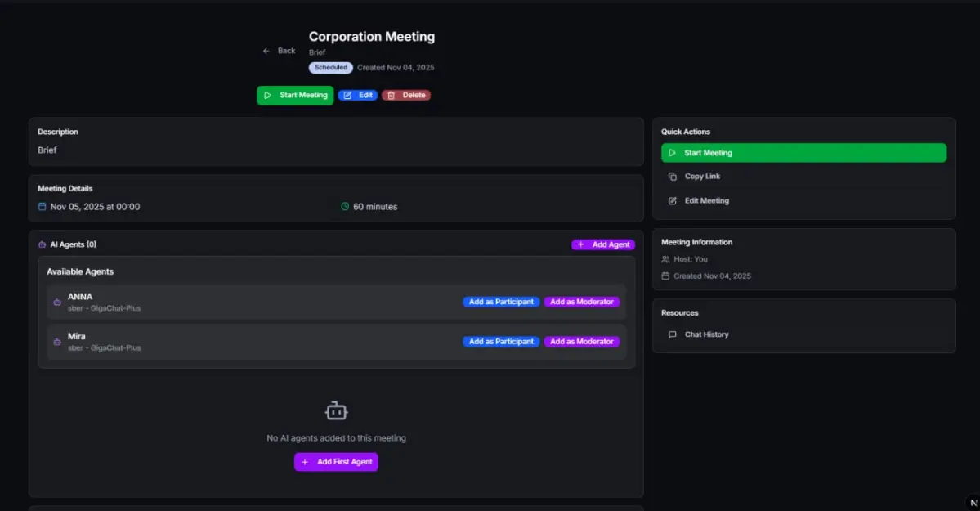Click the clock icon by 60 minutes
Screen dimensions: 980x511
(345, 207)
